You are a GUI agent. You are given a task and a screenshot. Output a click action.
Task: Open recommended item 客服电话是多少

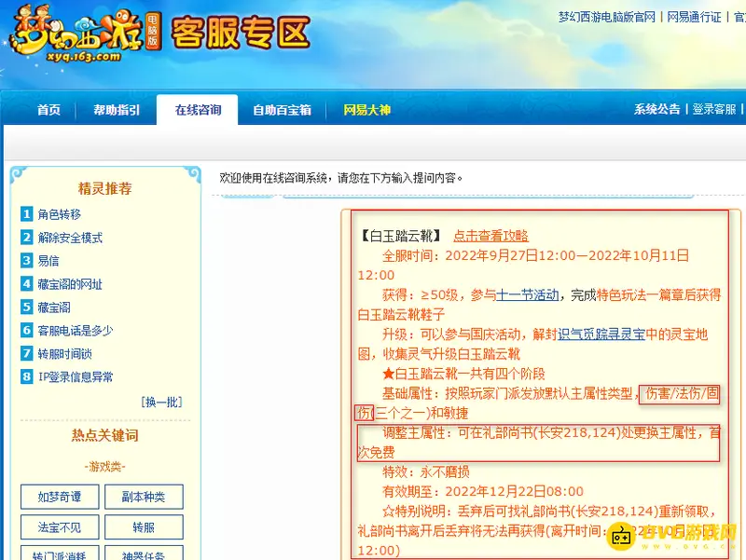point(76,331)
